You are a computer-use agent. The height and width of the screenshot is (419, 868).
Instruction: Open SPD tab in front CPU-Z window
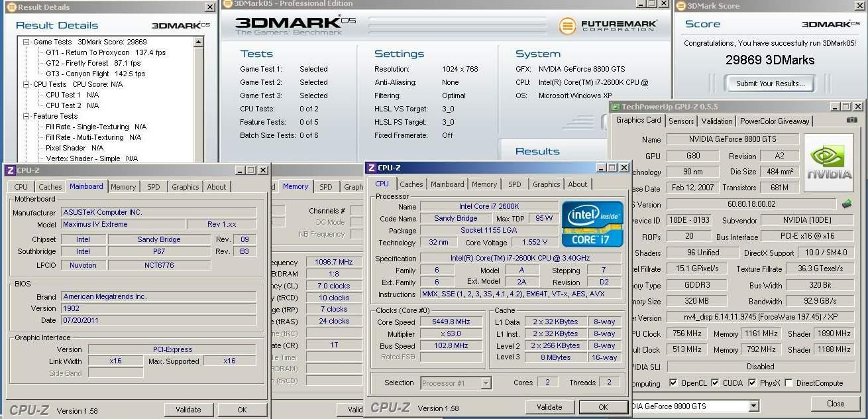click(515, 184)
